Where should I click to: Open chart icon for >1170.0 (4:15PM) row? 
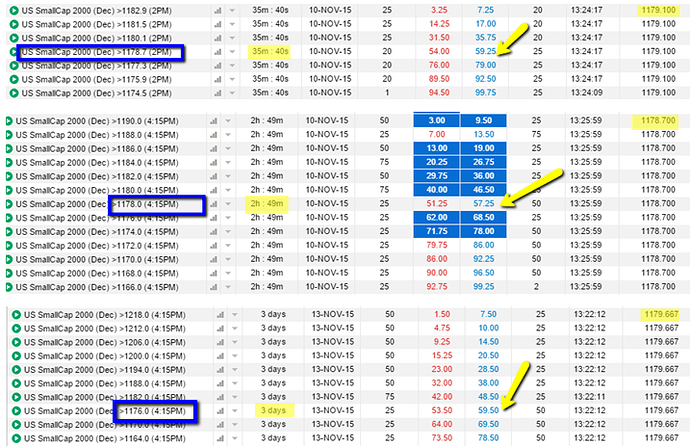click(213, 260)
